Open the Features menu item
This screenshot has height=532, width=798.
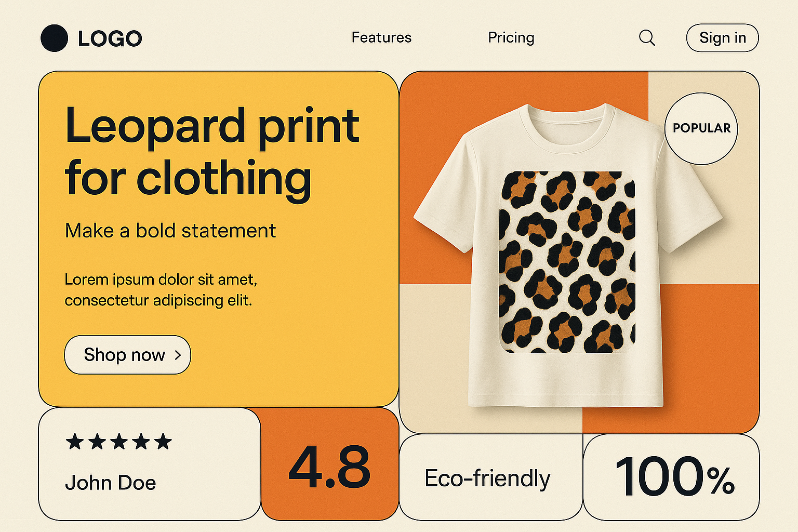coord(381,37)
